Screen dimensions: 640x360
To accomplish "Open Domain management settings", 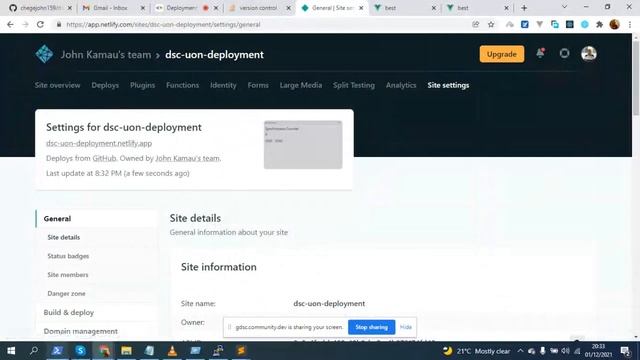I will (80, 331).
